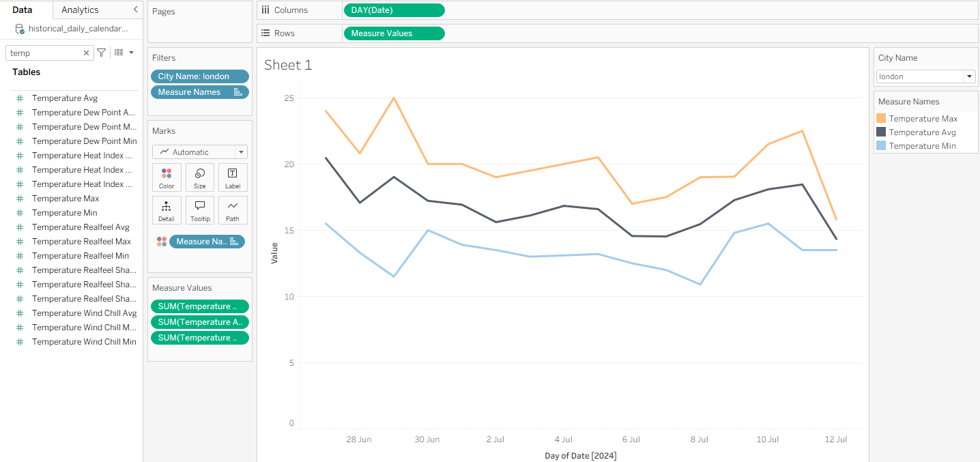
Task: Open the Size marks card button
Action: (199, 177)
